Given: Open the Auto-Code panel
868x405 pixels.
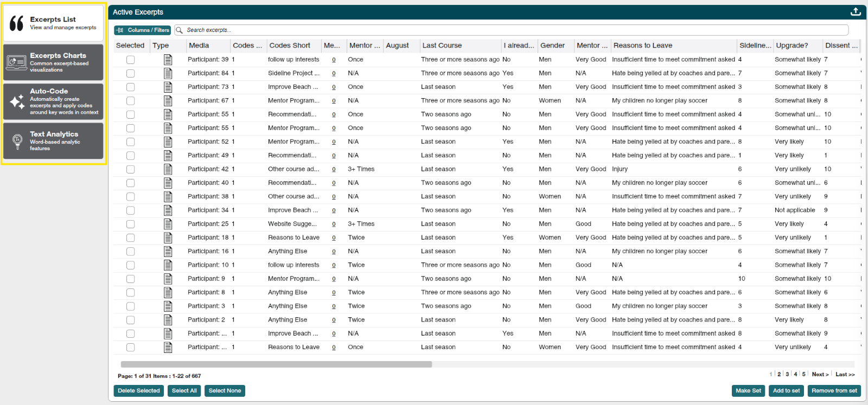Looking at the screenshot, I should coord(53,101).
